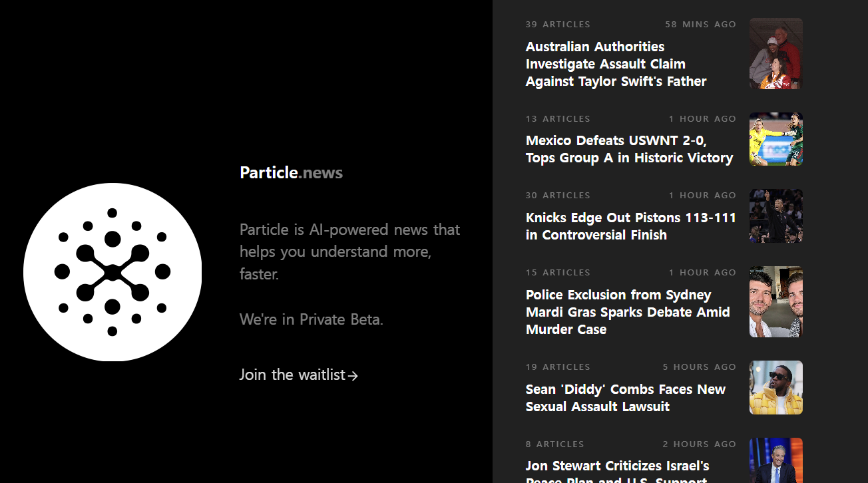This screenshot has height=483, width=868.
Task: Click the Jon Stewart story thumbnail
Action: (775, 460)
